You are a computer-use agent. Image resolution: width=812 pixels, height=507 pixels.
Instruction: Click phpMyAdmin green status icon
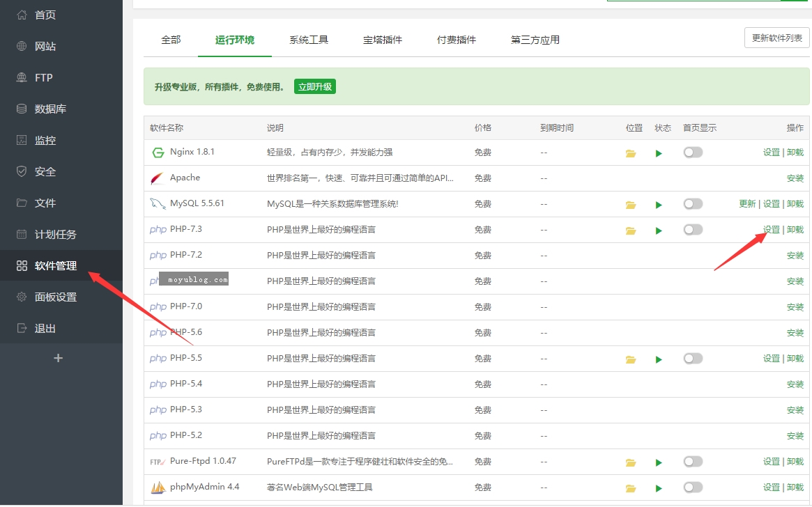(x=659, y=487)
